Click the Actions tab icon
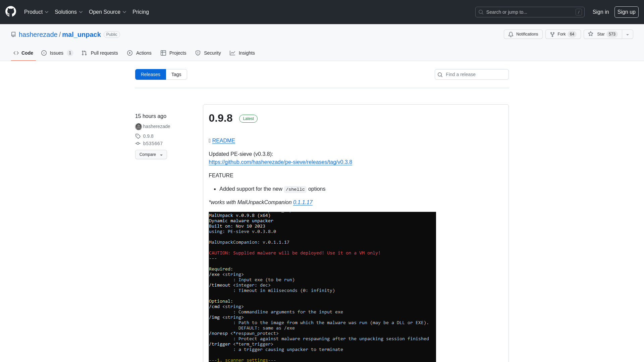Viewport: 644px width, 362px height. [x=129, y=53]
